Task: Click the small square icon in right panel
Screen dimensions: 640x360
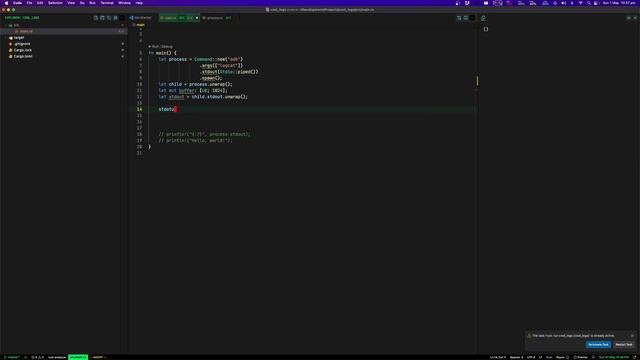Action: tap(486, 29)
